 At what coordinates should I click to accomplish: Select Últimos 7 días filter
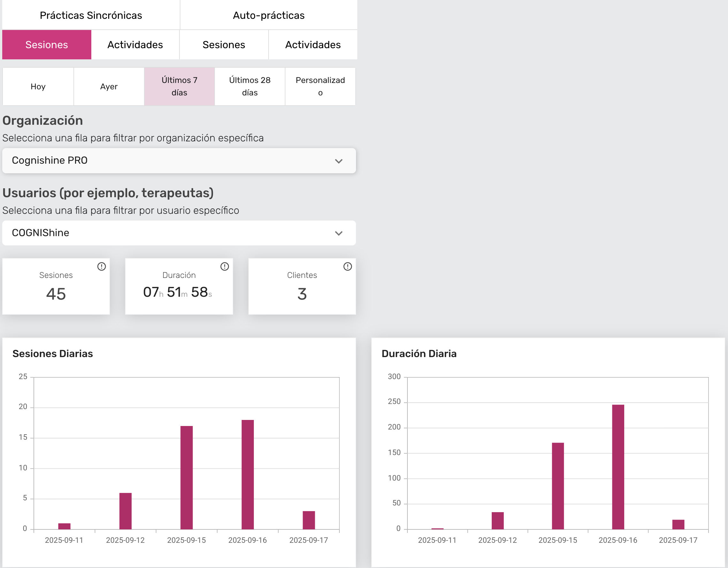coord(179,86)
